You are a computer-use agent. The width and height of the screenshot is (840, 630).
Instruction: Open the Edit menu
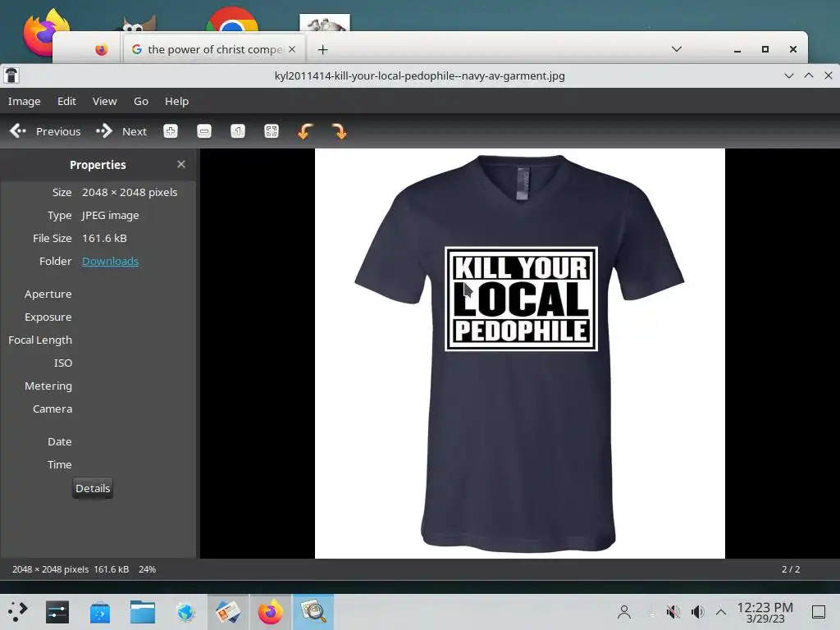(67, 101)
